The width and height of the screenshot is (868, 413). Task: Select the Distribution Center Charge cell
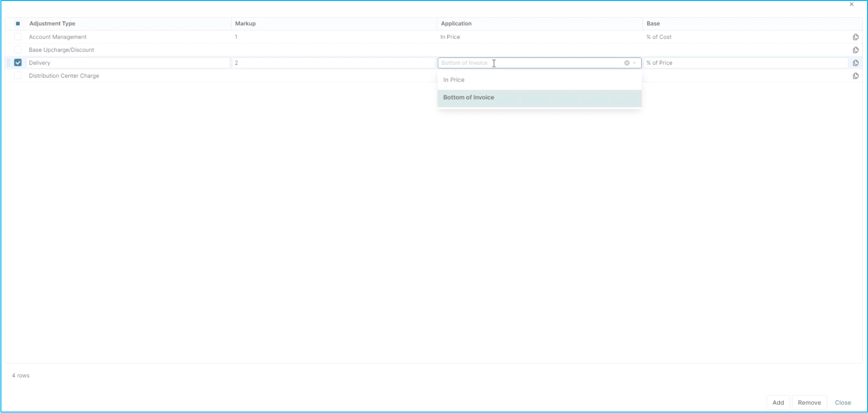[x=64, y=76]
